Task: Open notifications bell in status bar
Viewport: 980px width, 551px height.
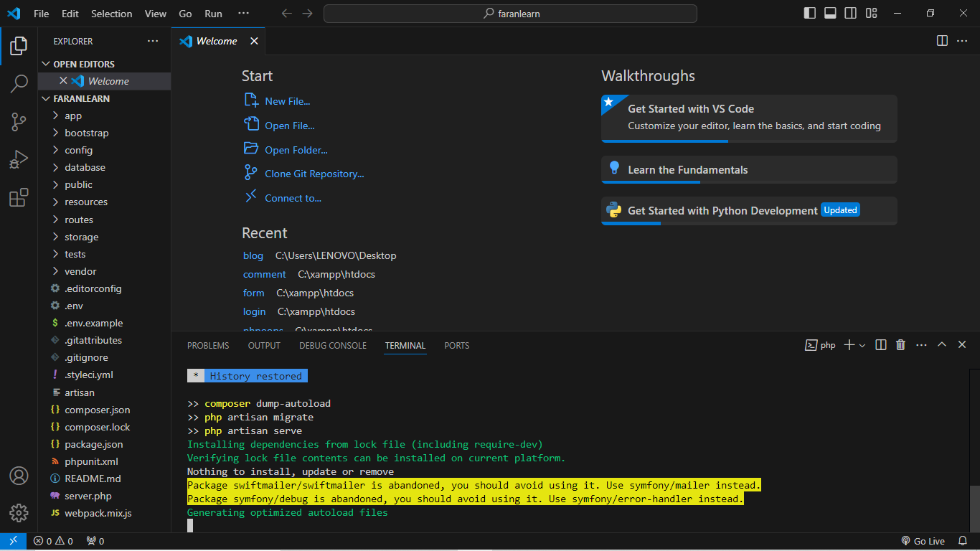Action: 963,542
